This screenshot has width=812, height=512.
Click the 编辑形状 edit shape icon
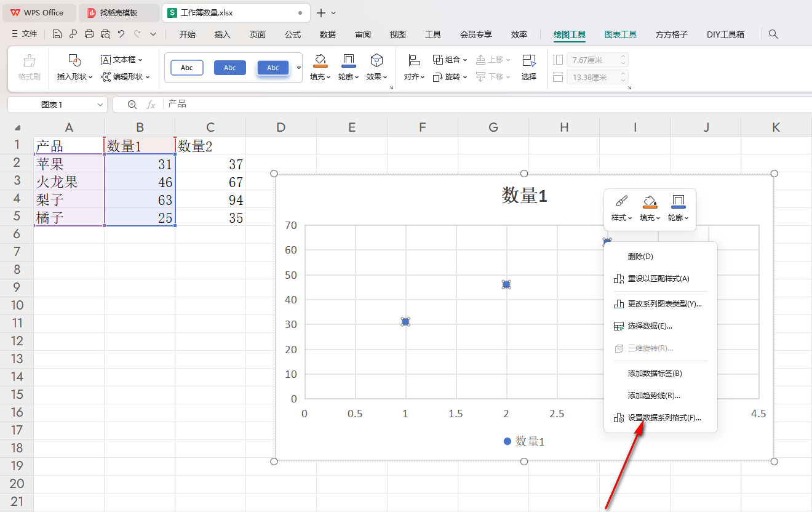point(106,77)
